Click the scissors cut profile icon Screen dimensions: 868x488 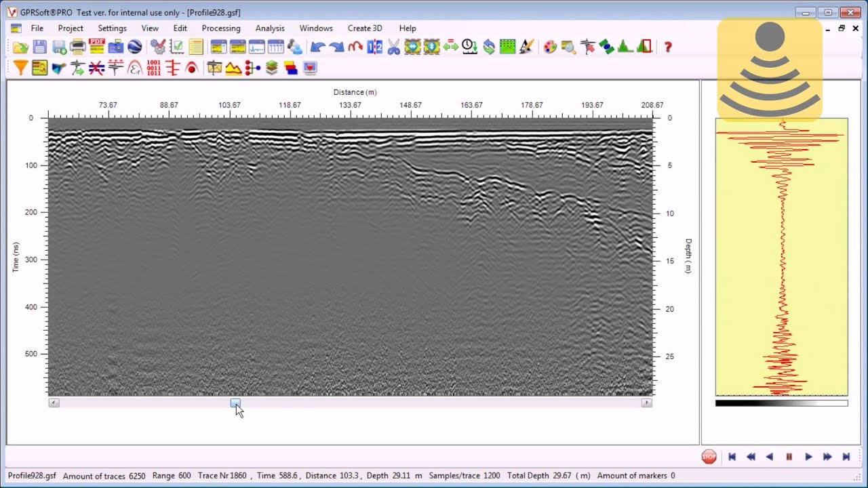click(x=394, y=47)
